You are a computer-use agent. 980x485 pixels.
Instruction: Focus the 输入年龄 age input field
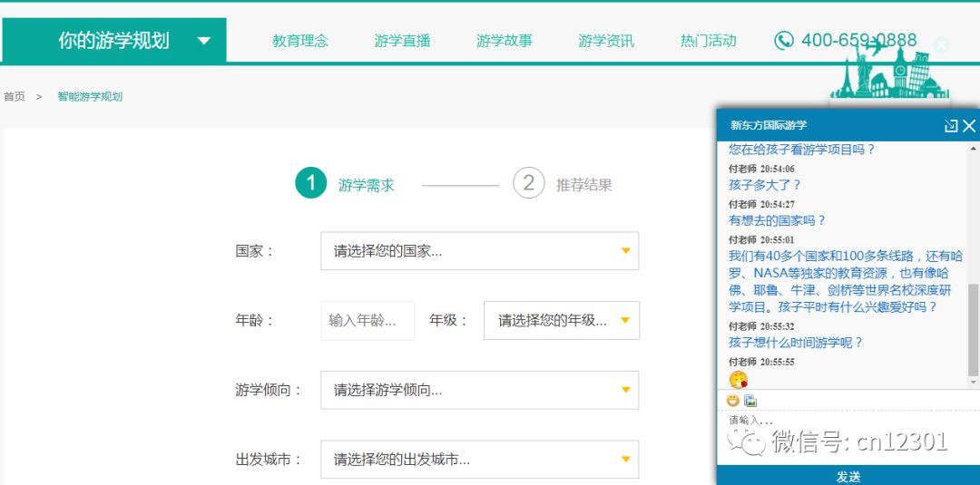pyautogui.click(x=367, y=321)
